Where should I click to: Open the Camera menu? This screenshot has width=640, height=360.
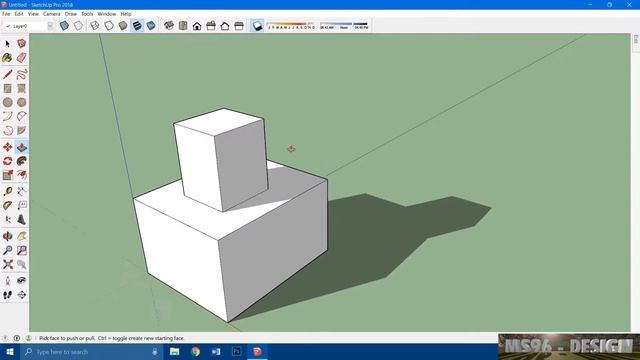click(x=51, y=14)
